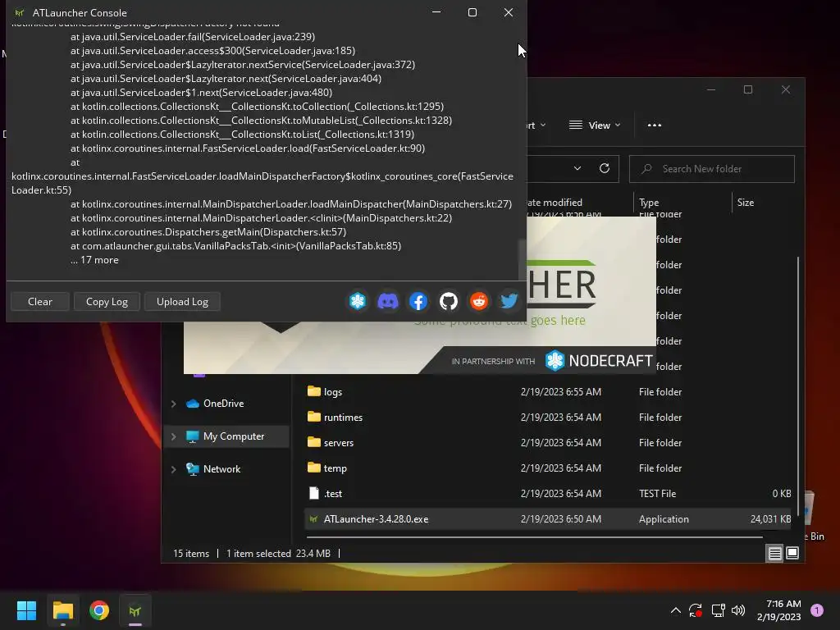Image resolution: width=840 pixels, height=630 pixels.
Task: Click ATLauncher exe file icon
Action: point(314,519)
